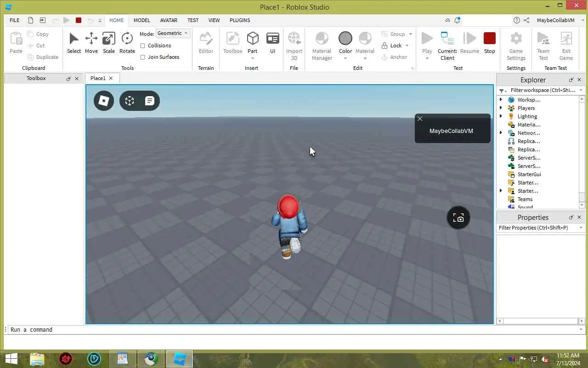Activate the Scale tool
Screen dimensions: 588x368
click(109, 43)
